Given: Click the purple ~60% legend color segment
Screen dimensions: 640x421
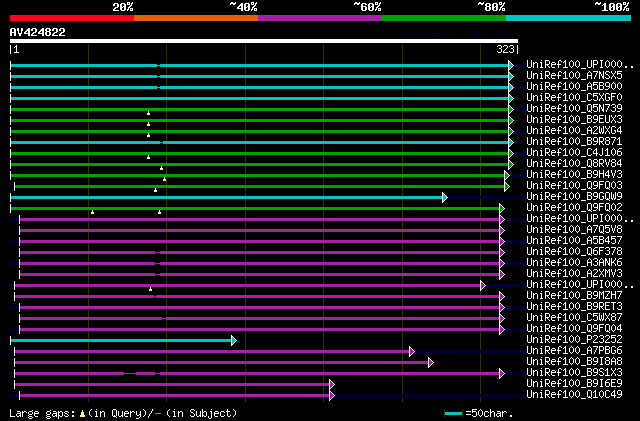Looking at the screenshot, I should tap(320, 18).
